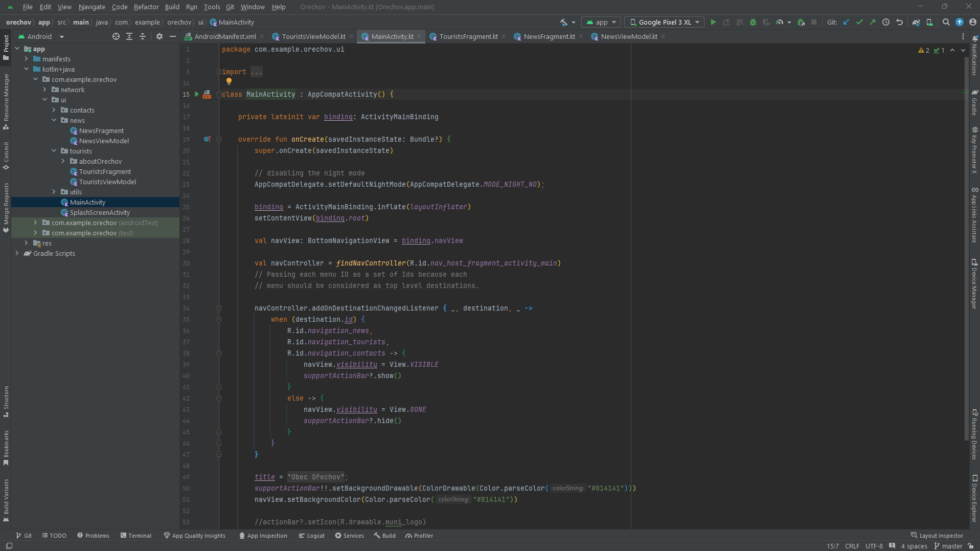This screenshot has height=551, width=980.
Task: Expand the network package
Action: click(44, 90)
